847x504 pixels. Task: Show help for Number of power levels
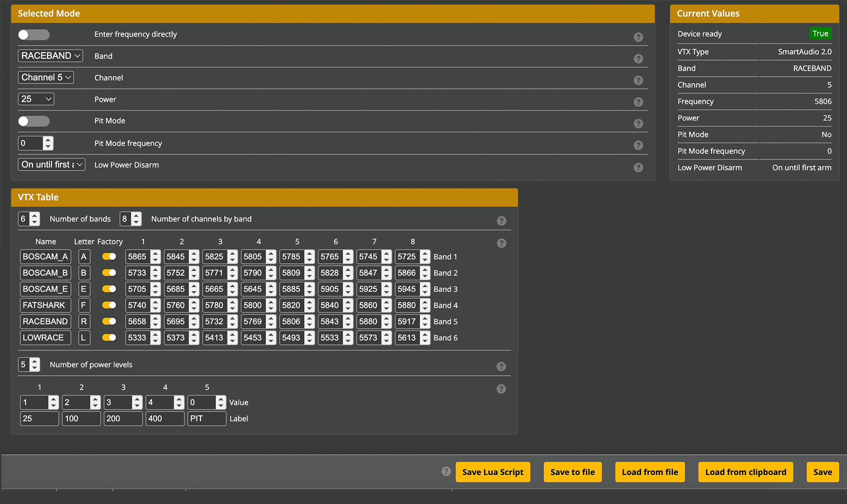point(502,367)
